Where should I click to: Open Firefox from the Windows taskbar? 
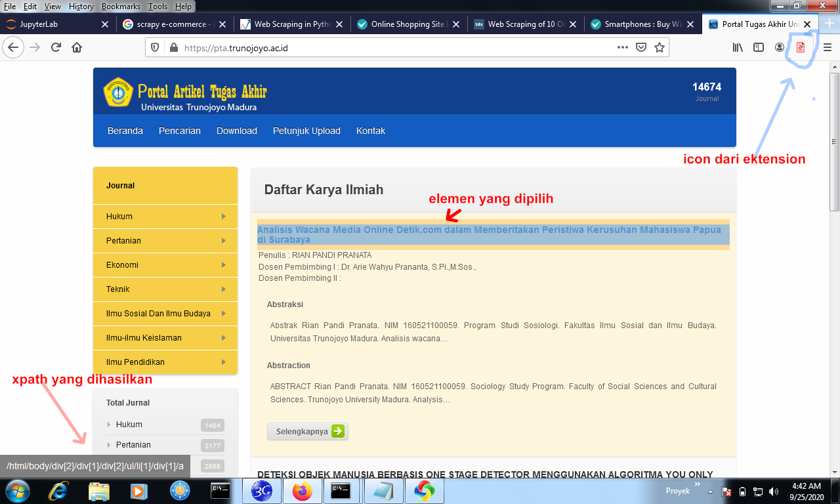tap(303, 491)
